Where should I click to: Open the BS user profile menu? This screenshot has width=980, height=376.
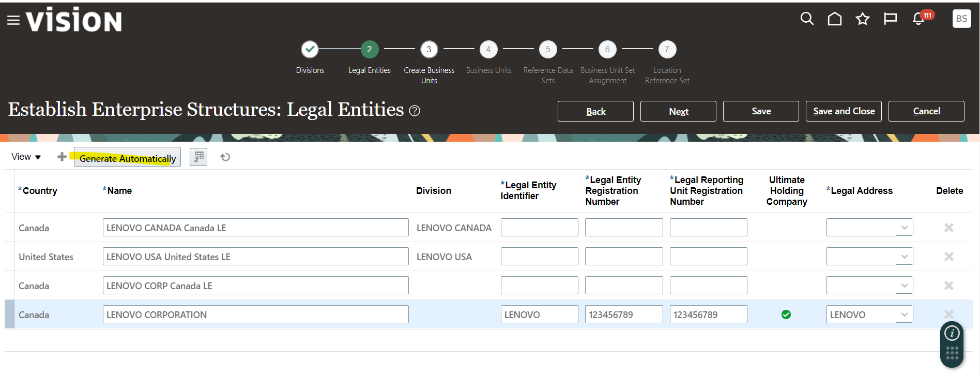[x=961, y=19]
